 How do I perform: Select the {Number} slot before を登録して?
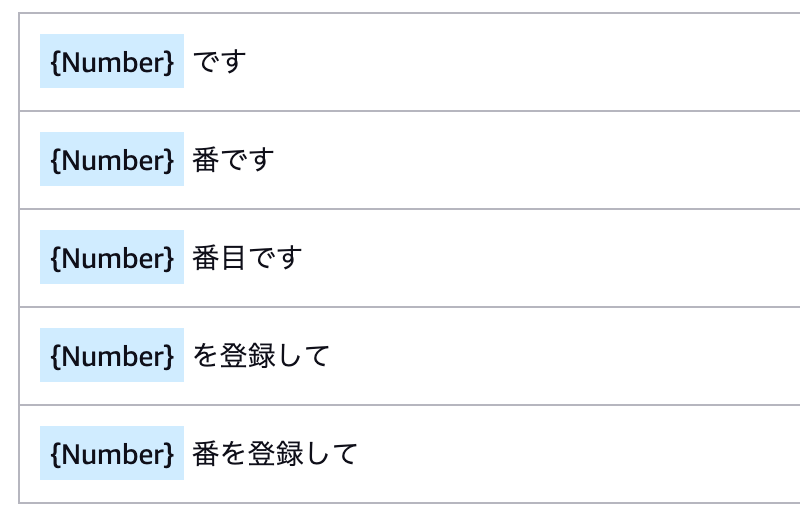(112, 355)
